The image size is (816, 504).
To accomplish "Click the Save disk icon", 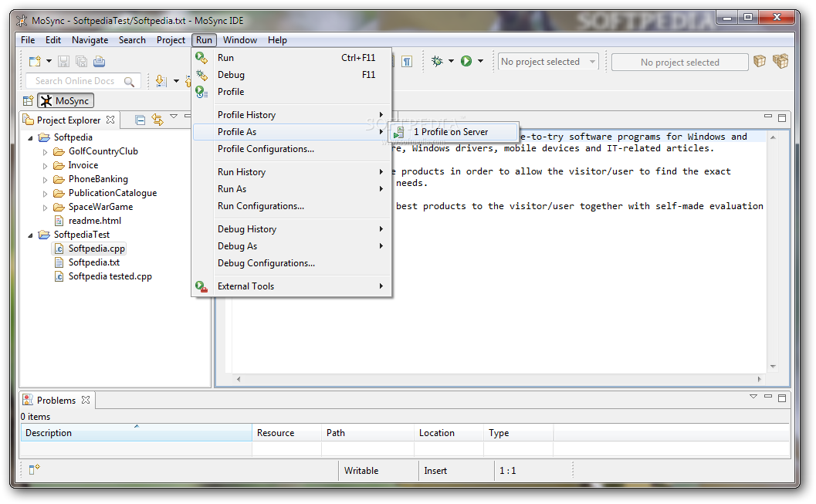I will [x=63, y=62].
